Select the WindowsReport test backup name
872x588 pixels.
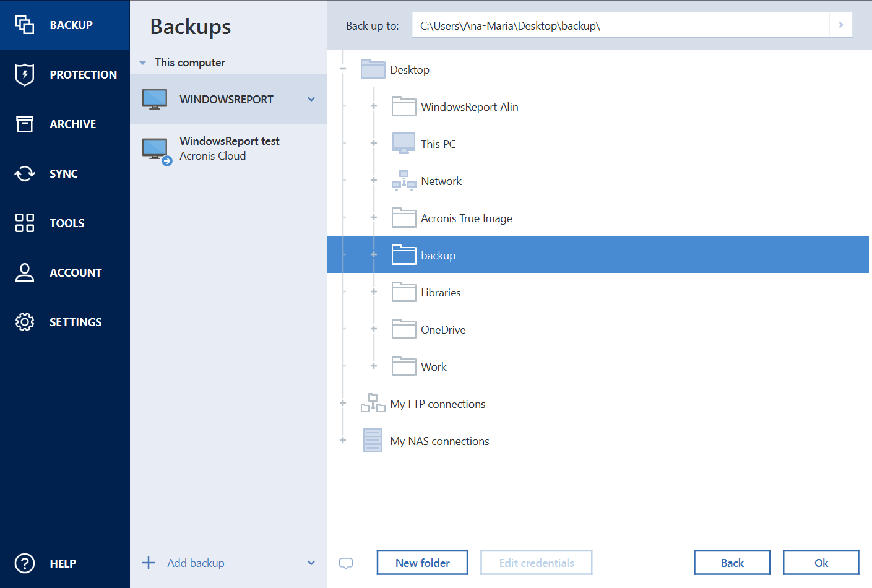click(x=230, y=141)
